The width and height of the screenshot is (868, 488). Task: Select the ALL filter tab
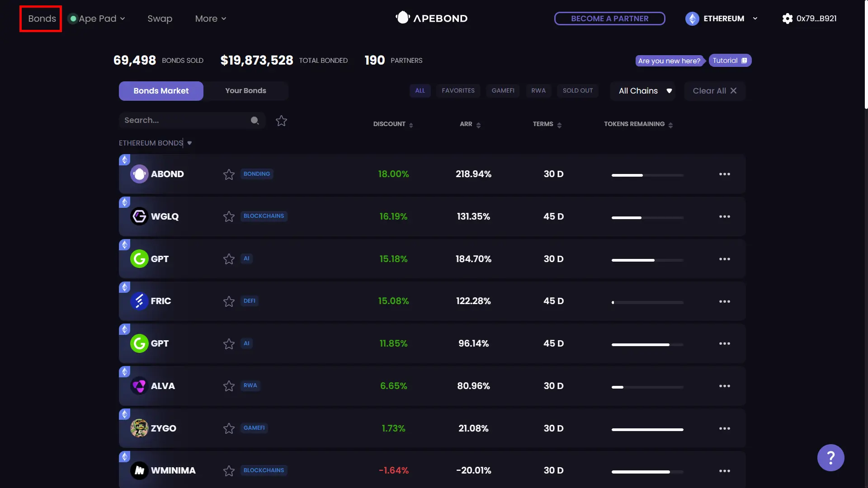420,91
